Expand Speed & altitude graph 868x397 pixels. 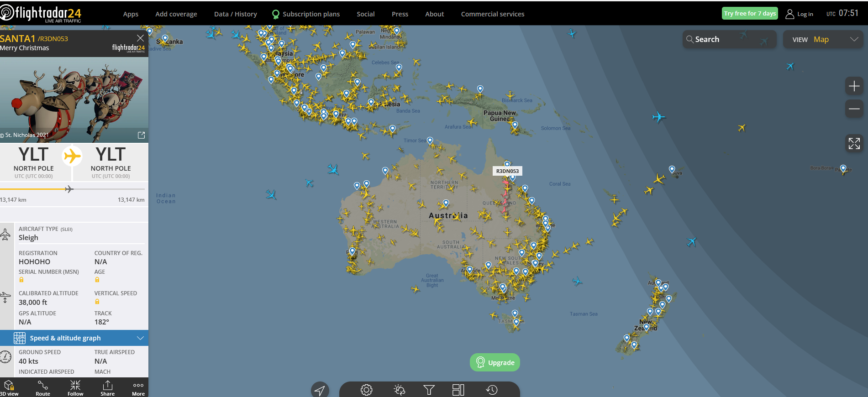74,338
